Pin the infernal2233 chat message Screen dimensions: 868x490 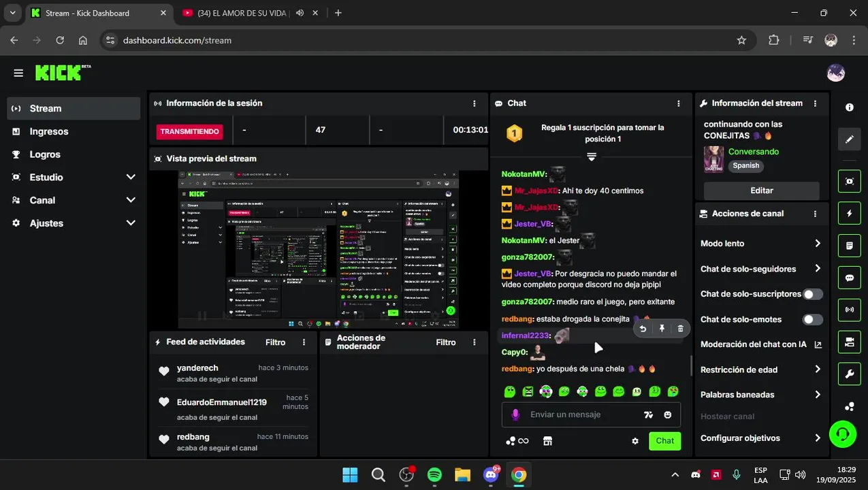[x=662, y=329]
